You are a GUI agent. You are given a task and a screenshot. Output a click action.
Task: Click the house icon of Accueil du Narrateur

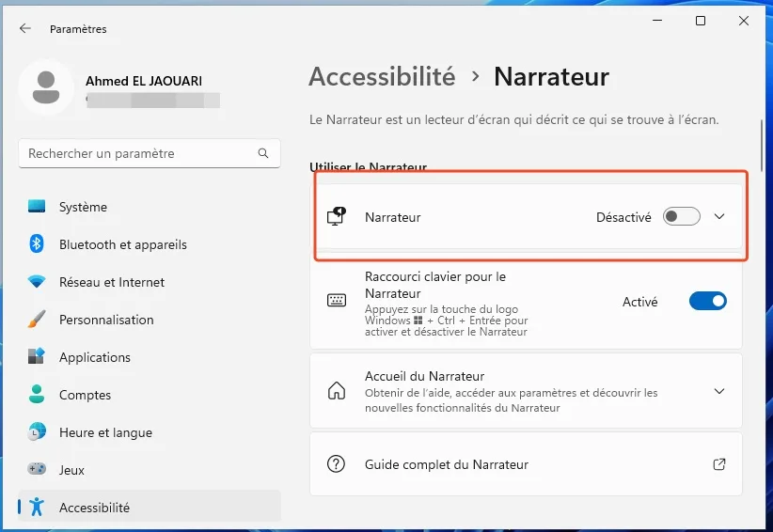pyautogui.click(x=337, y=391)
